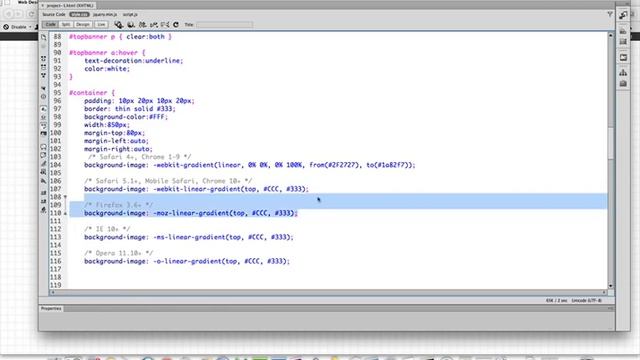
Task: Close project-1.html document tab
Action: click(x=43, y=6)
